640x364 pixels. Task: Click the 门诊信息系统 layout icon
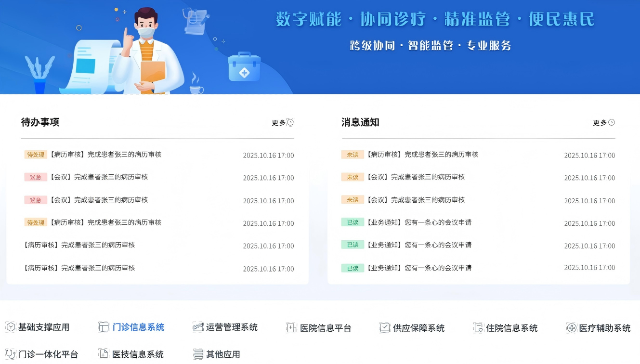(104, 327)
